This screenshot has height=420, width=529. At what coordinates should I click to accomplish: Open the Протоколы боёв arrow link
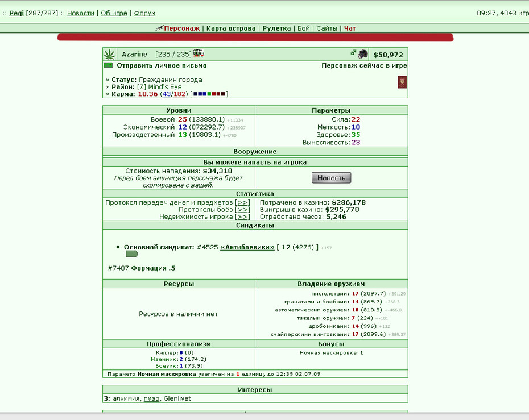[242, 210]
